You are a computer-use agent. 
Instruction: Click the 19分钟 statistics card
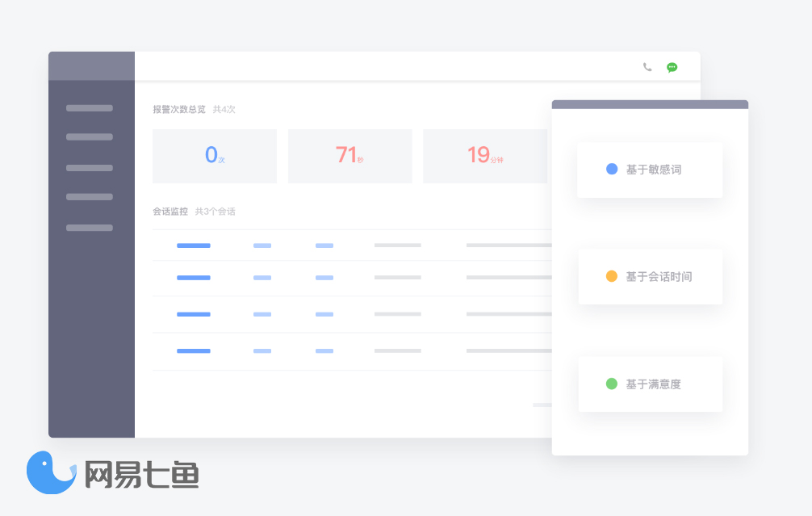(x=485, y=156)
